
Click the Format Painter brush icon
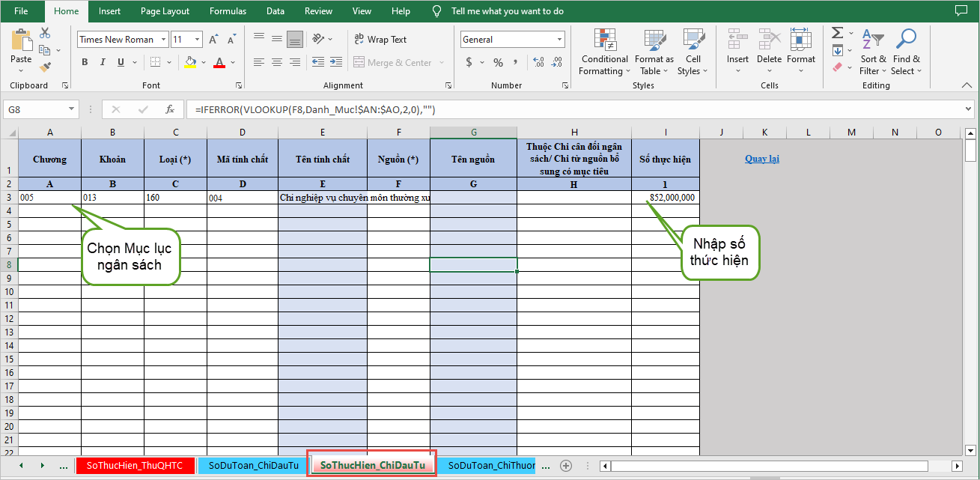[45, 67]
